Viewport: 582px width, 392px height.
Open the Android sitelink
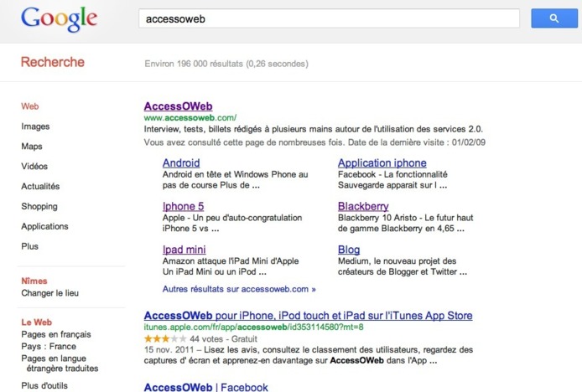click(x=181, y=162)
